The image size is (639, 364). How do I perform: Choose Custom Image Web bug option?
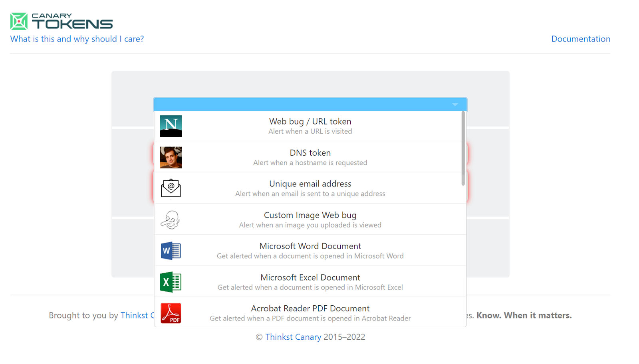(x=310, y=220)
